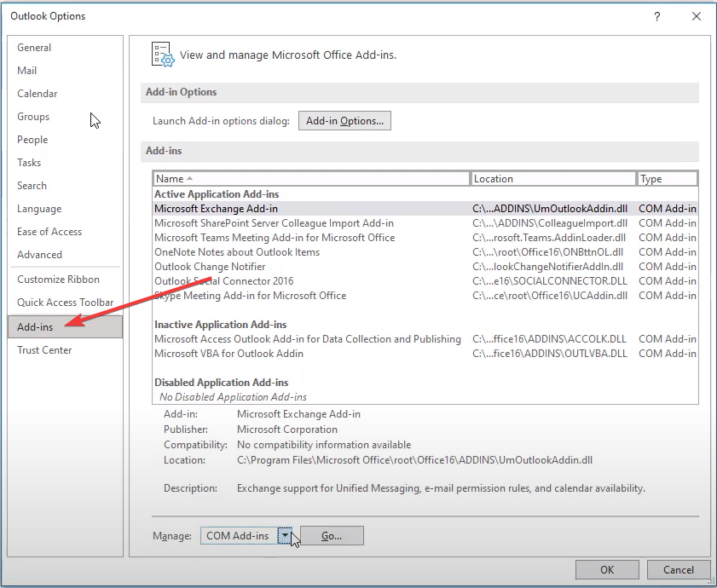Image resolution: width=717 pixels, height=588 pixels.
Task: Open Quick Access Toolbar settings
Action: [65, 303]
